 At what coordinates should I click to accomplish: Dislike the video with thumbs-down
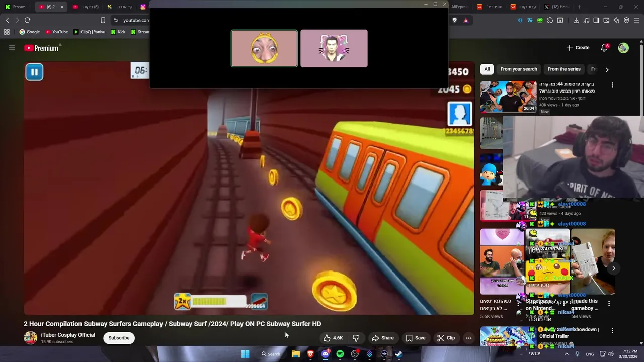356,338
